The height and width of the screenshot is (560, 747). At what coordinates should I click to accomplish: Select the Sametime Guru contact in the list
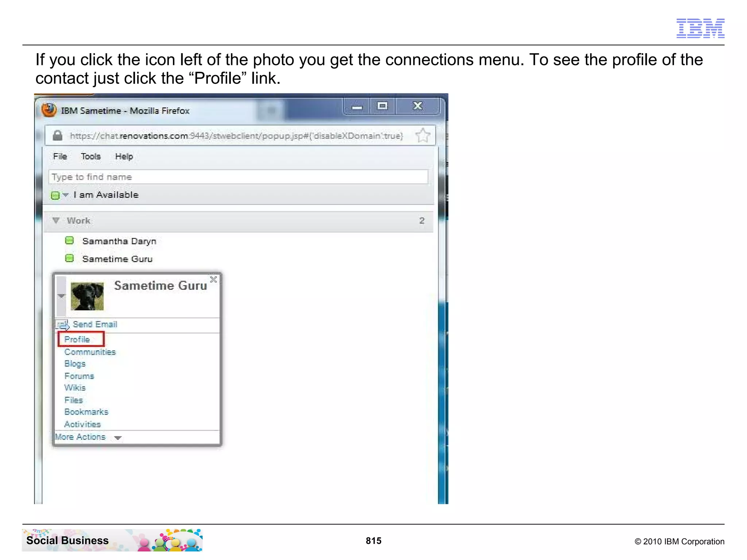(117, 259)
